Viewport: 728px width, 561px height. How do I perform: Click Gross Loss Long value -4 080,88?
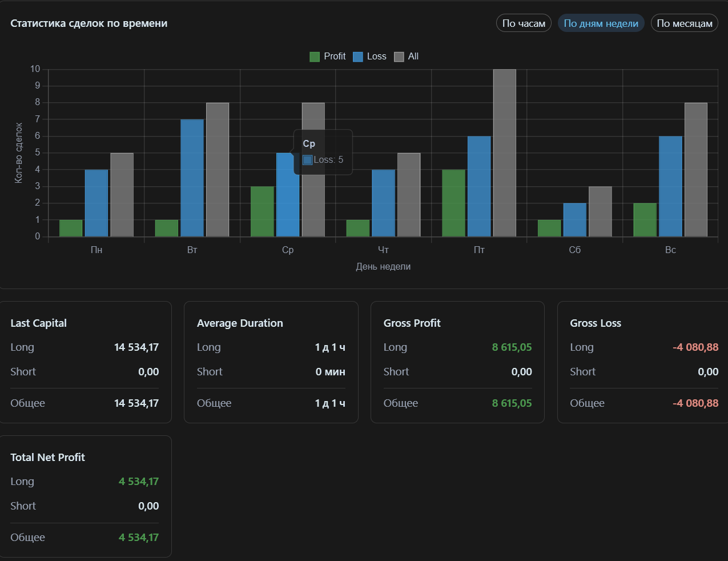tap(695, 347)
